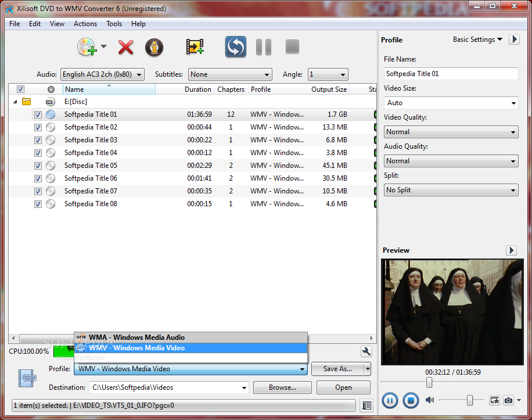Image resolution: width=532 pixels, height=420 pixels.
Task: Select WMV - Windows Media Video list option
Action: 190,348
